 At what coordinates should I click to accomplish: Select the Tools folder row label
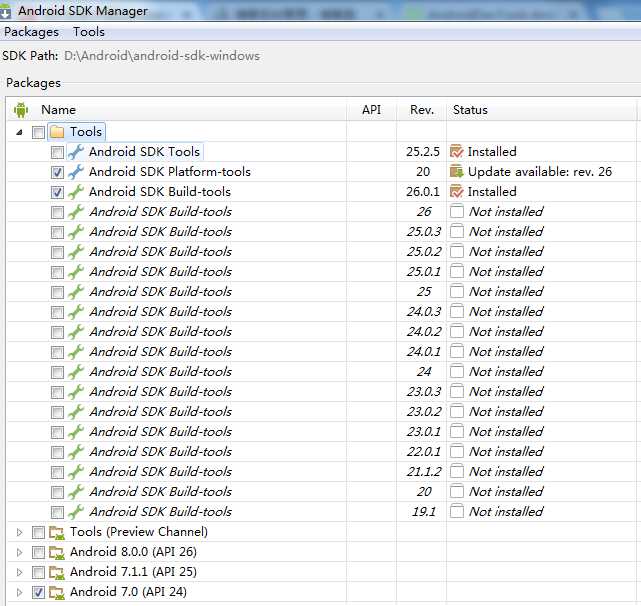coord(86,132)
